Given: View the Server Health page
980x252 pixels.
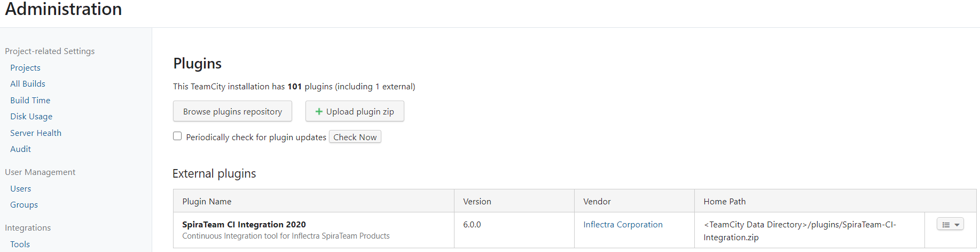Looking at the screenshot, I should pyautogui.click(x=36, y=133).
